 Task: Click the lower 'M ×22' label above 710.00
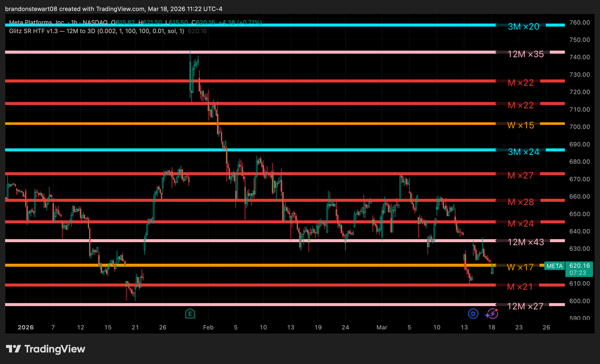tap(521, 105)
